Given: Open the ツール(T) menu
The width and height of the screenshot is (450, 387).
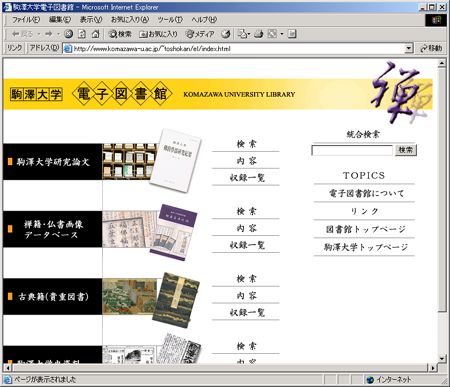Looking at the screenshot, I should pyautogui.click(x=170, y=20).
